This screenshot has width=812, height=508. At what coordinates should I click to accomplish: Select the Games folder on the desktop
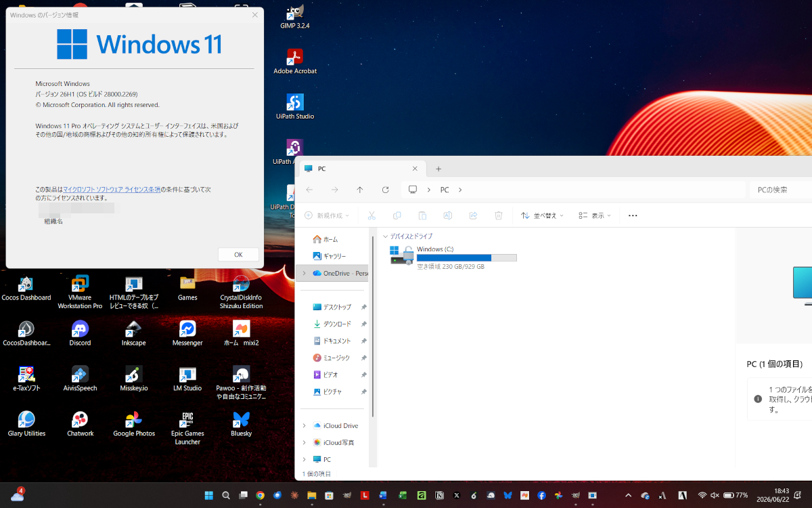click(187, 288)
